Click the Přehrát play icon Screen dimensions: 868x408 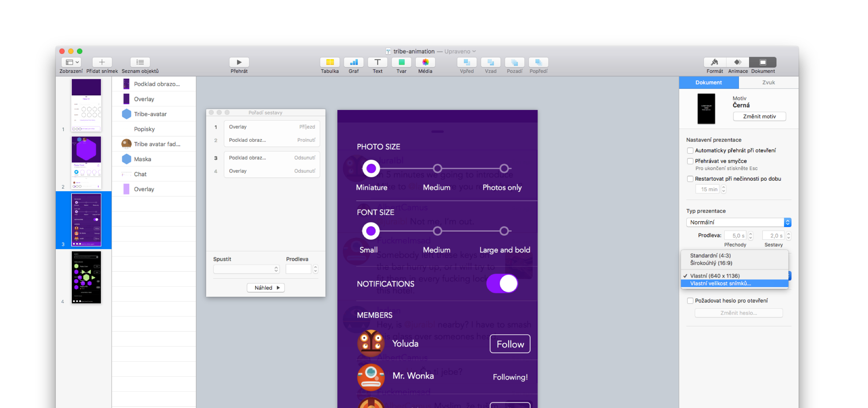(x=239, y=62)
